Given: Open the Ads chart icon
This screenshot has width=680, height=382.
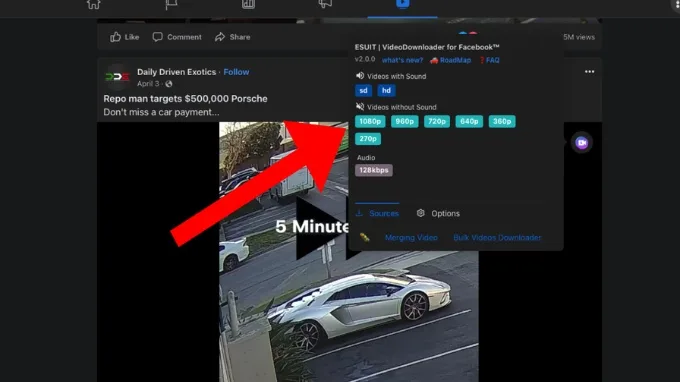Looking at the screenshot, I should coord(248,4).
